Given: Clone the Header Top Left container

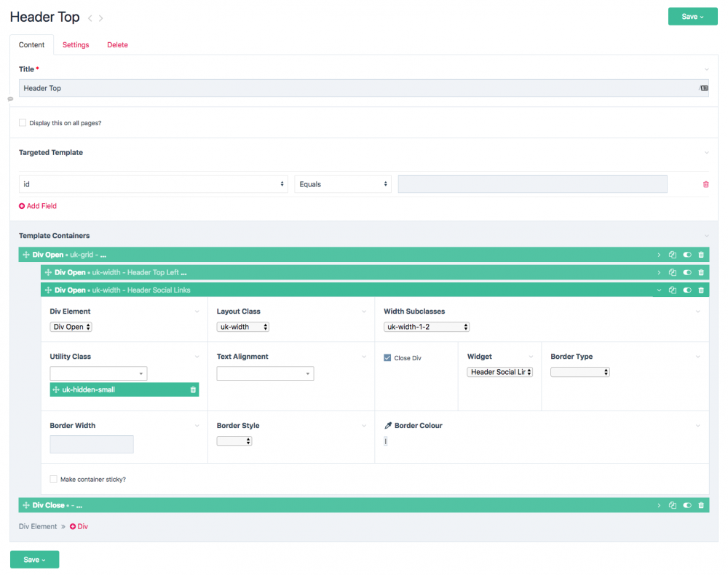Looking at the screenshot, I should [x=673, y=272].
